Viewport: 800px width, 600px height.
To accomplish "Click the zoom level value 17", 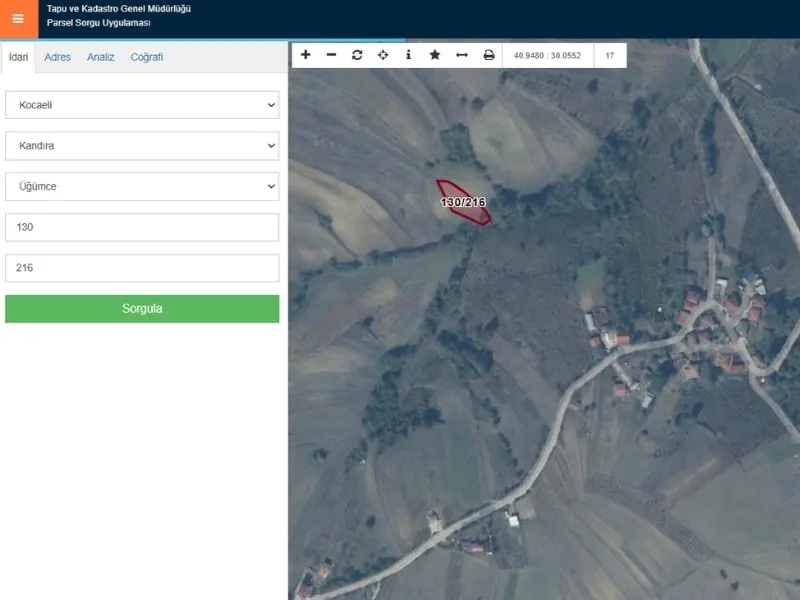I will [610, 56].
